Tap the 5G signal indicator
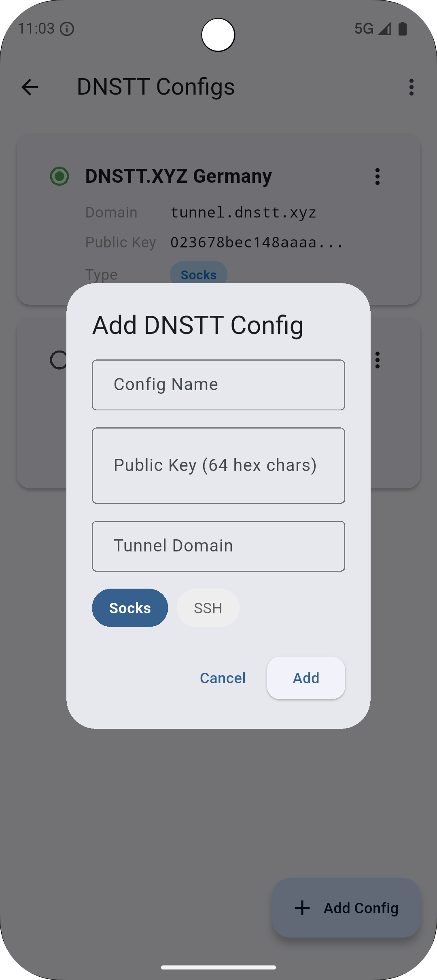Image resolution: width=437 pixels, height=980 pixels. (372, 29)
